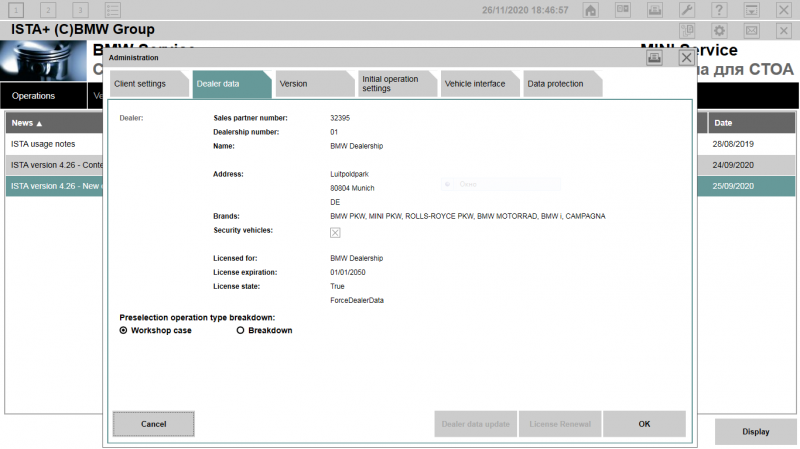Click date 24/09/2020 cell

click(733, 165)
